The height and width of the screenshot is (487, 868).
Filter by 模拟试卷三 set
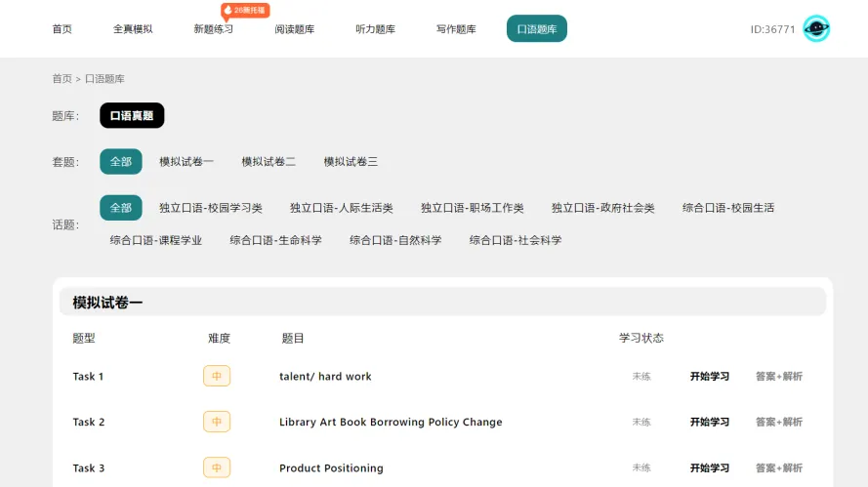click(x=351, y=162)
